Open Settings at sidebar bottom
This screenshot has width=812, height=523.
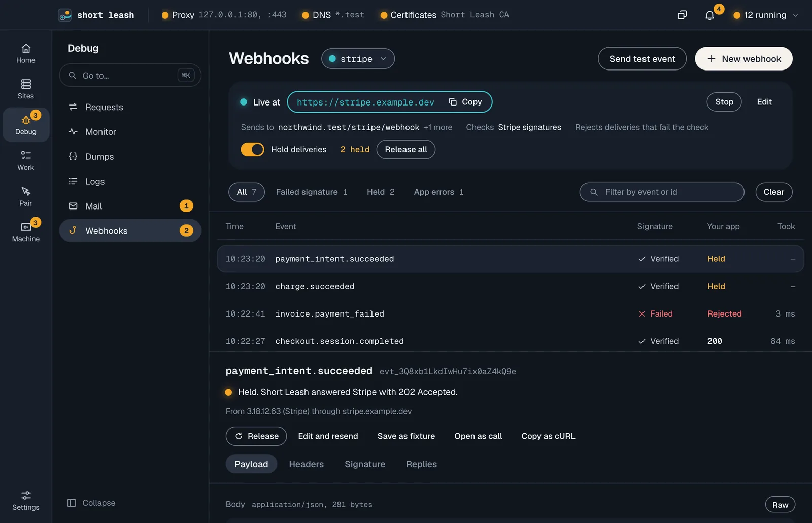coord(26,500)
